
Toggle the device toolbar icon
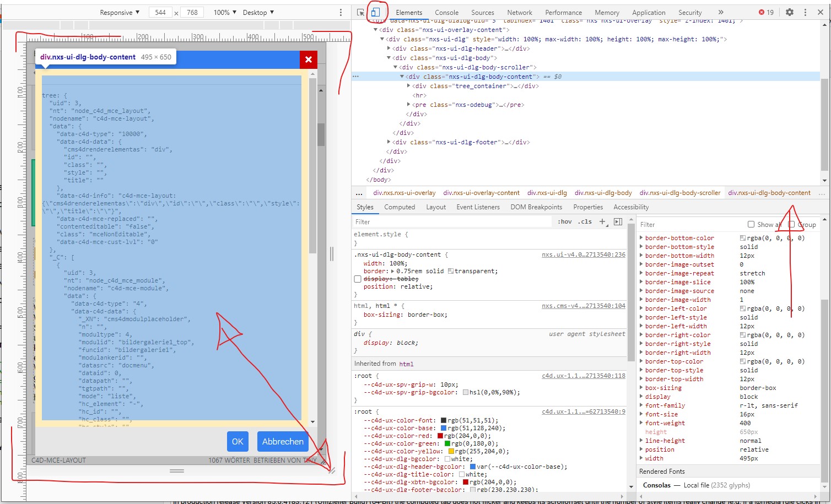tap(375, 12)
